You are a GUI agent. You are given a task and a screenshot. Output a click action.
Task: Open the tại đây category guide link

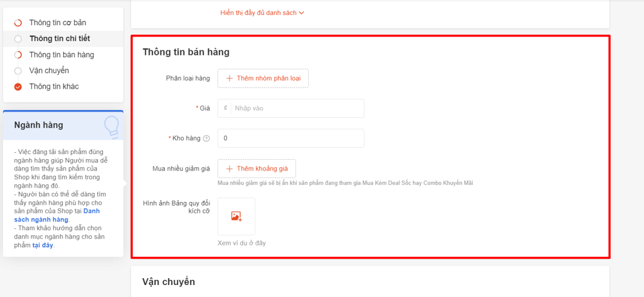43,245
